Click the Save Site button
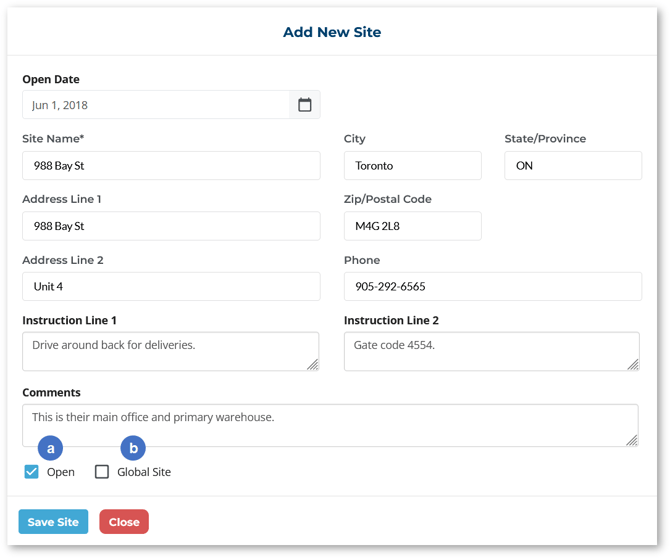The height and width of the screenshot is (558, 670). click(53, 522)
